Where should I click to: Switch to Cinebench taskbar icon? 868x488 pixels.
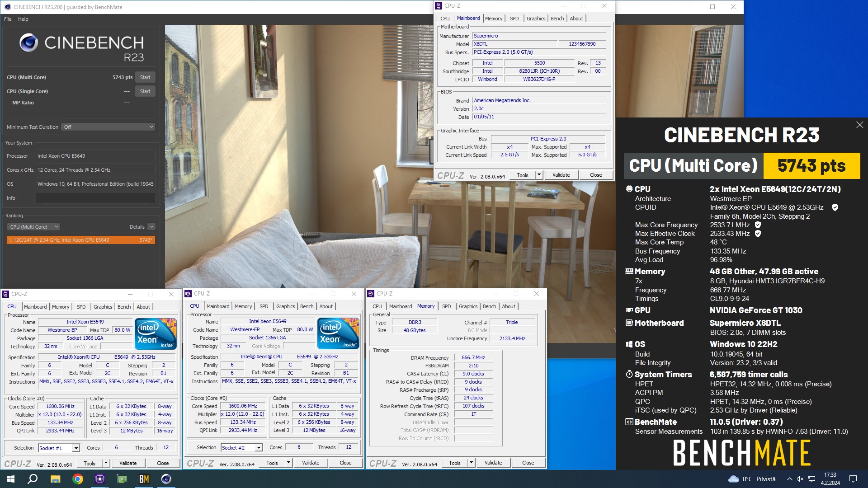pyautogui.click(x=166, y=479)
